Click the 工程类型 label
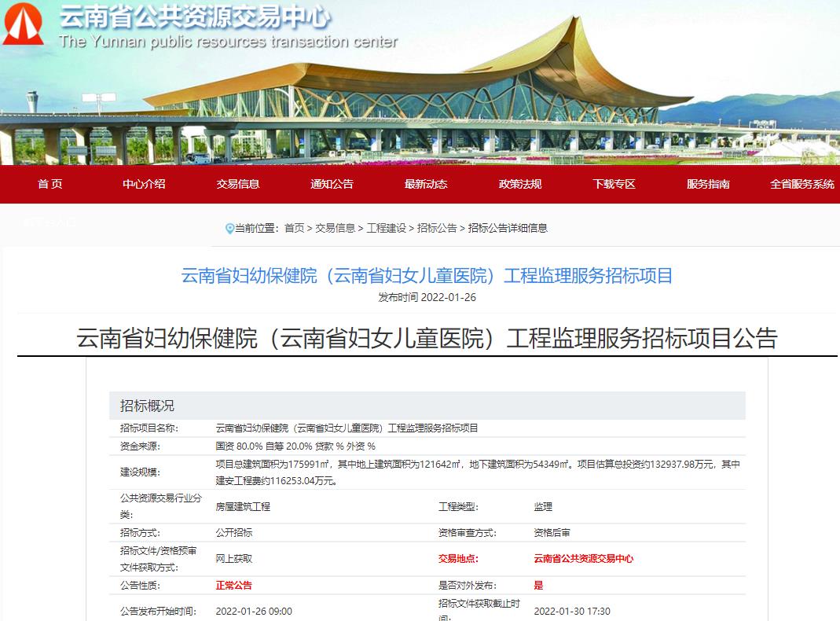This screenshot has height=621, width=840. (x=458, y=506)
